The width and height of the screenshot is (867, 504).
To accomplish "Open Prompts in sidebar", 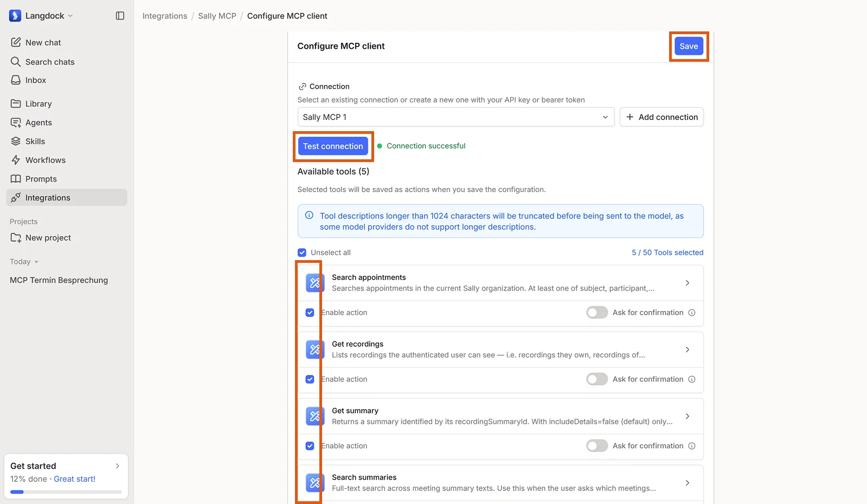I will pyautogui.click(x=67, y=179).
